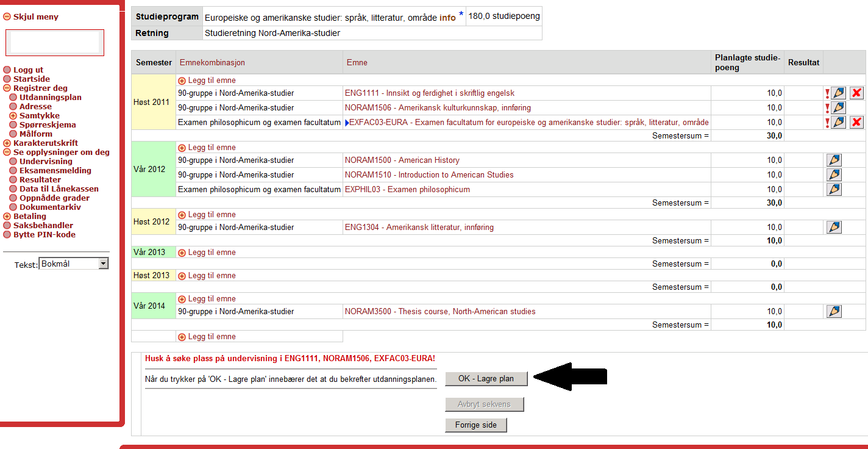Viewport: 868px width, 449px height.
Task: Click the red exclamation mark beside EXFAC03-EURA
Action: [x=827, y=123]
